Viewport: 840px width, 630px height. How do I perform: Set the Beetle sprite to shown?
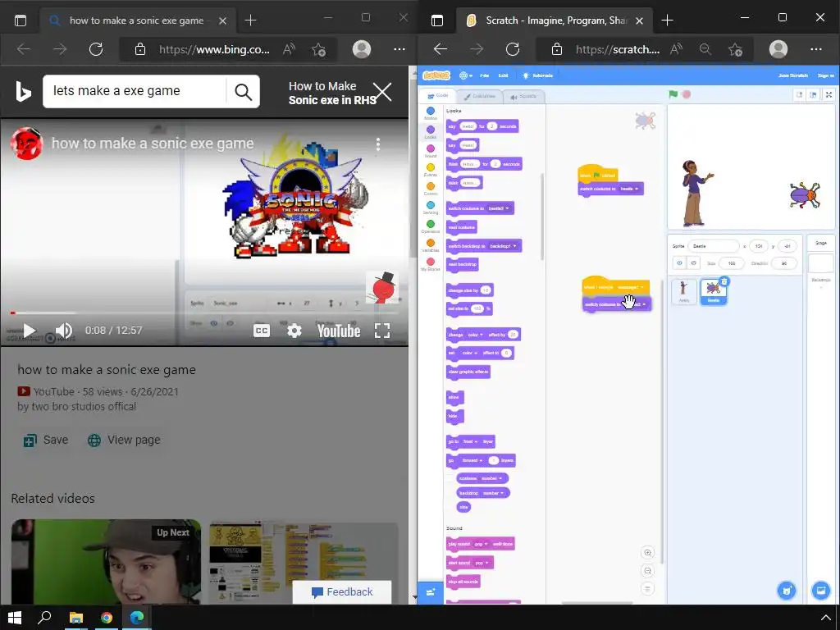(679, 263)
